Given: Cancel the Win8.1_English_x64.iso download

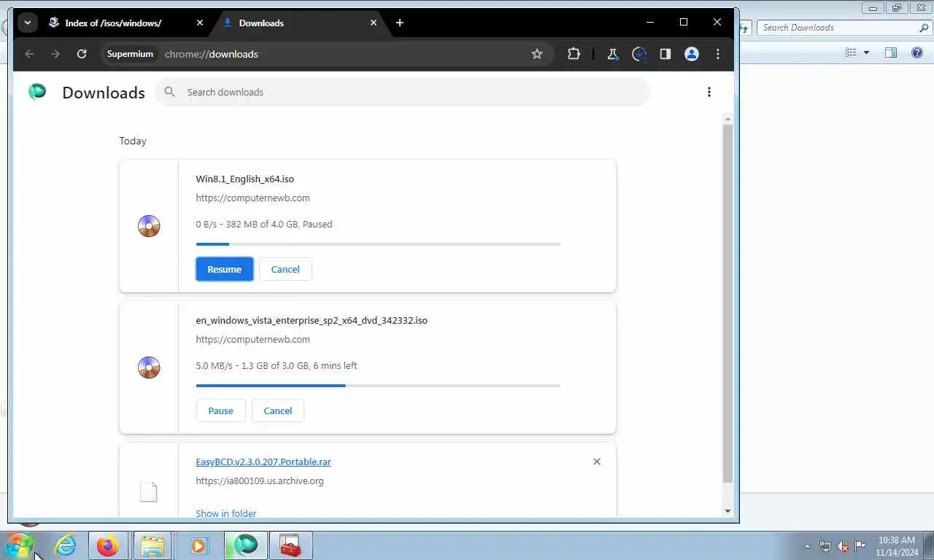Looking at the screenshot, I should pos(285,269).
